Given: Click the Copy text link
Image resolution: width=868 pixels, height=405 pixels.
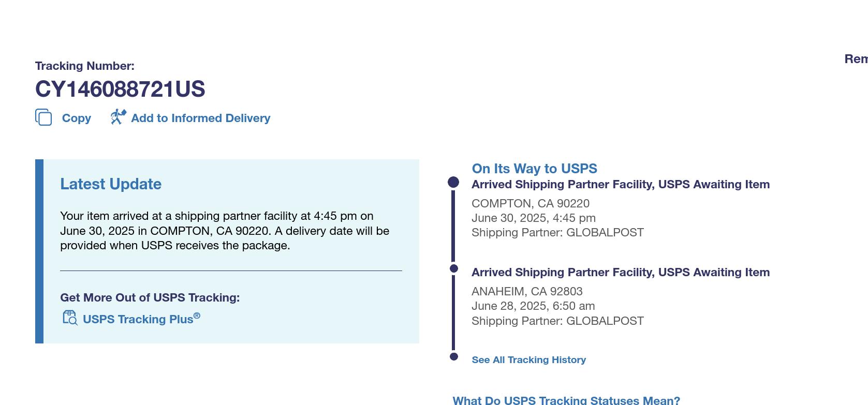Looking at the screenshot, I should point(77,118).
